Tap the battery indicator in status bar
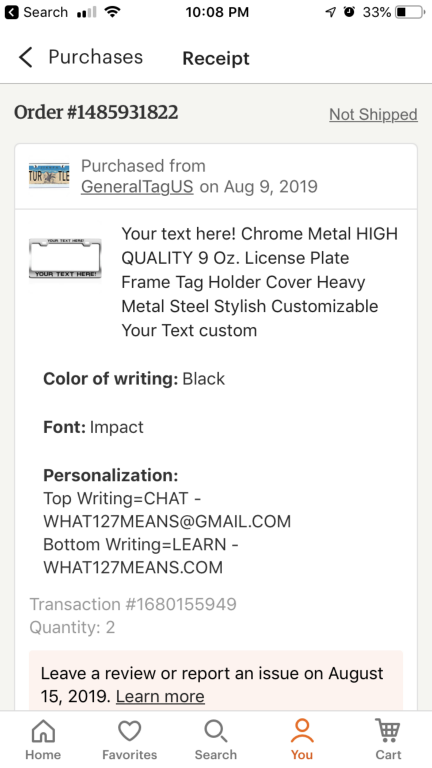Image resolution: width=432 pixels, height=768 pixels. pos(410,12)
